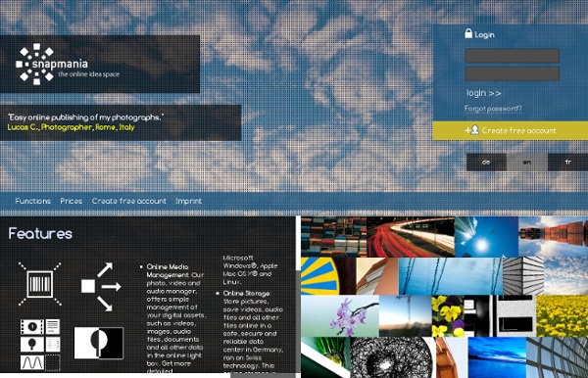Open the Functions menu item
This screenshot has height=378, width=588.
(x=33, y=201)
